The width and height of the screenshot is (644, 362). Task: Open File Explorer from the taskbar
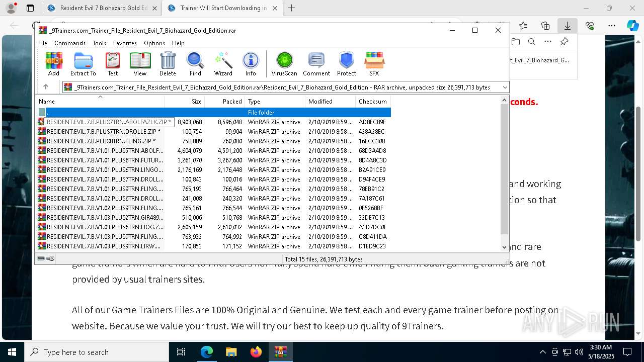click(231, 352)
